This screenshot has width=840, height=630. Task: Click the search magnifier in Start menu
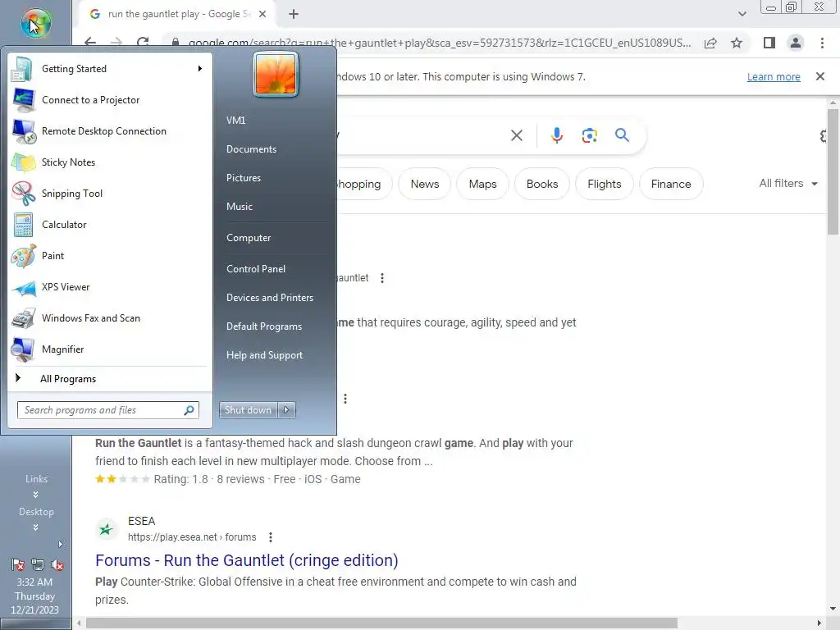pyautogui.click(x=189, y=410)
